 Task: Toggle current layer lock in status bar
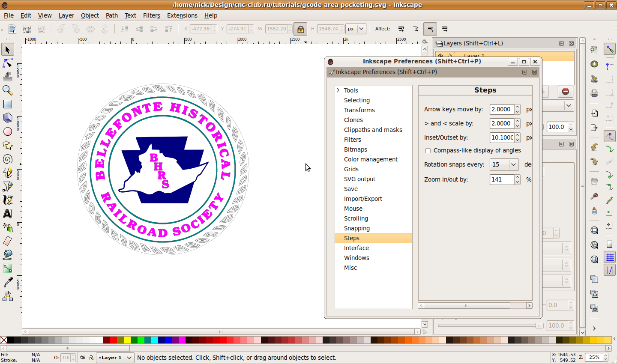click(x=91, y=358)
